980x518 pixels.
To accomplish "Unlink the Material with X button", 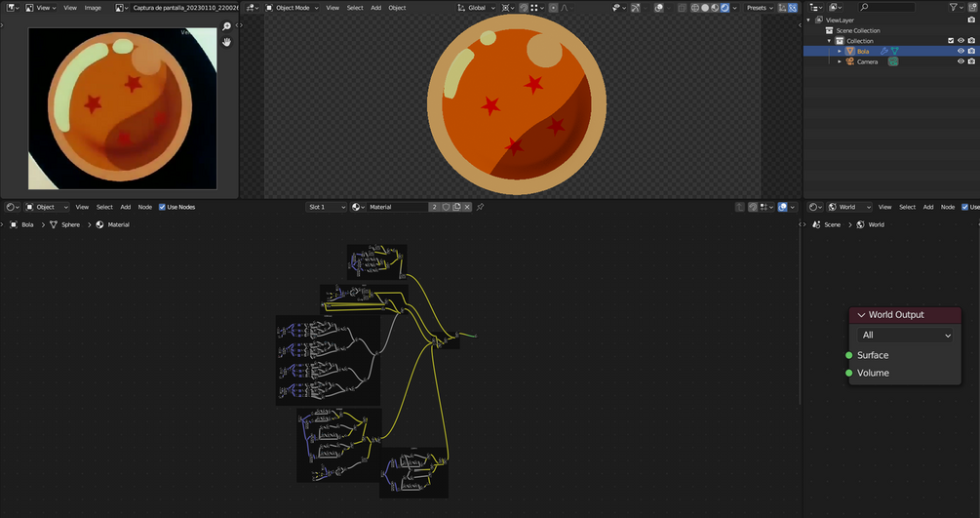I will click(467, 207).
